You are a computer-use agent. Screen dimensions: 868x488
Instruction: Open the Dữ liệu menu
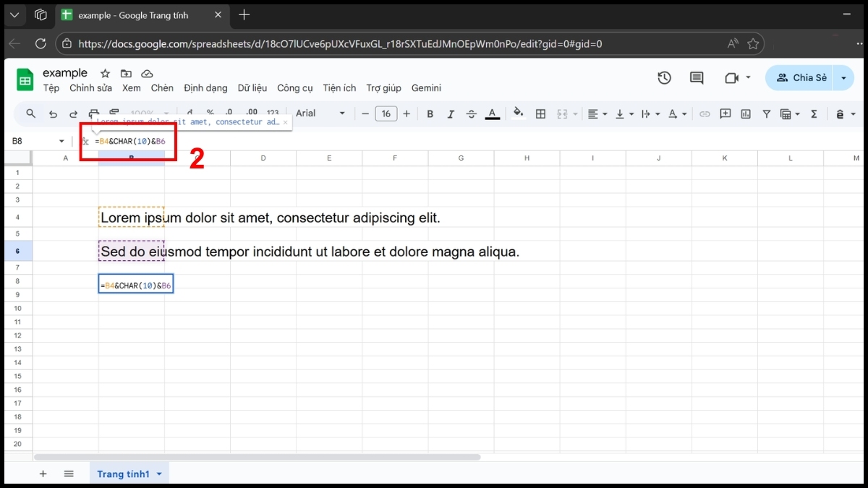[252, 87]
